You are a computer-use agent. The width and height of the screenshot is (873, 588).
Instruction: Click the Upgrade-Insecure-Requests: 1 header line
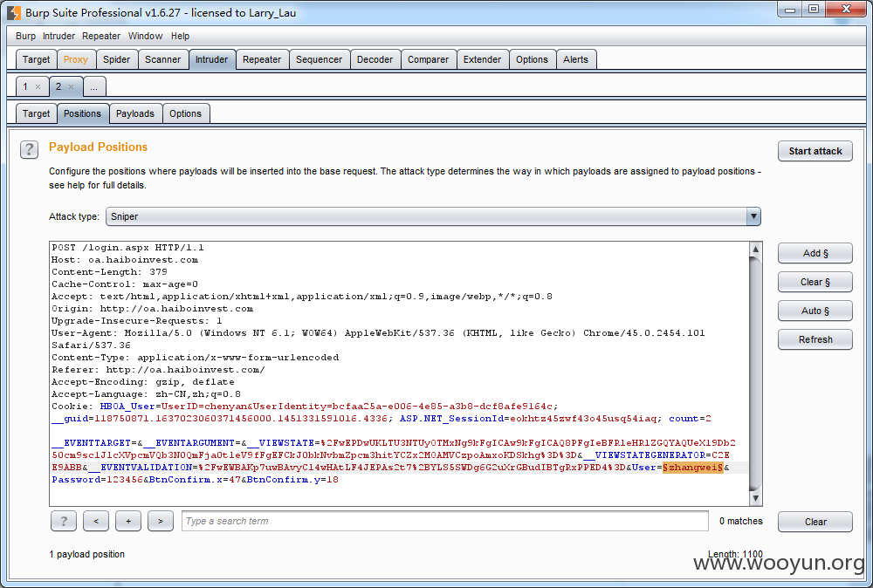pyautogui.click(x=137, y=321)
